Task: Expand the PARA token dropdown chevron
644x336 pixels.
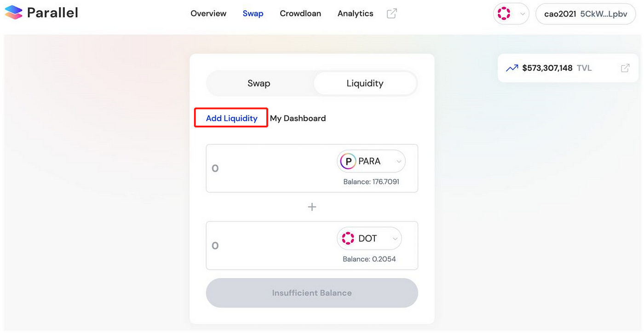Action: coord(398,162)
